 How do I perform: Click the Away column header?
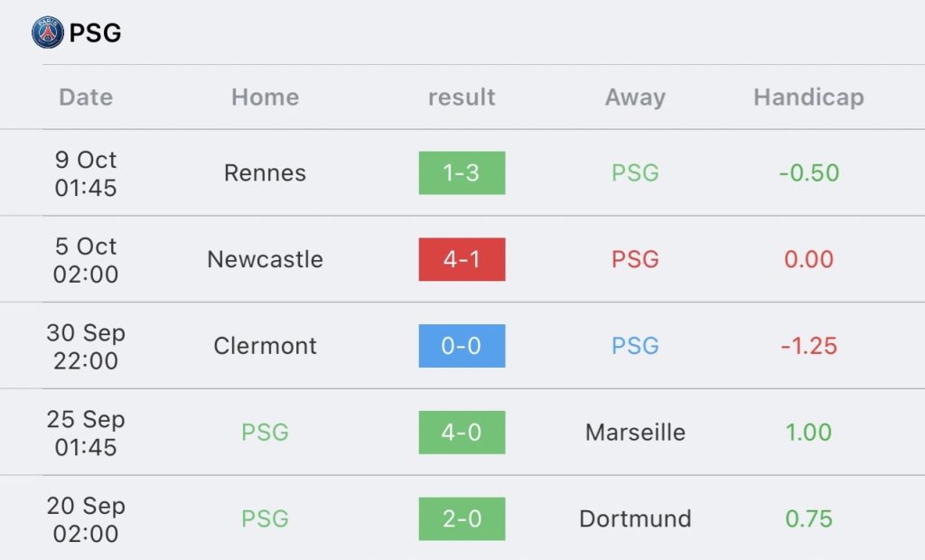click(x=635, y=97)
